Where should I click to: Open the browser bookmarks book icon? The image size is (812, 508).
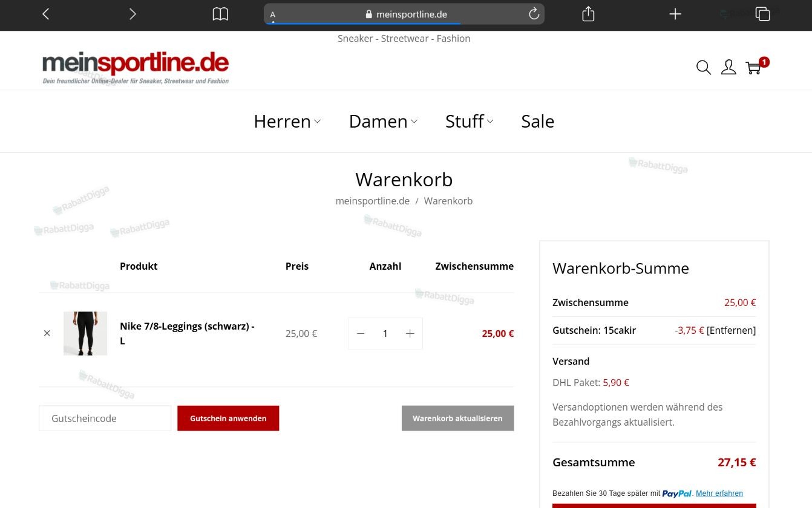[220, 14]
